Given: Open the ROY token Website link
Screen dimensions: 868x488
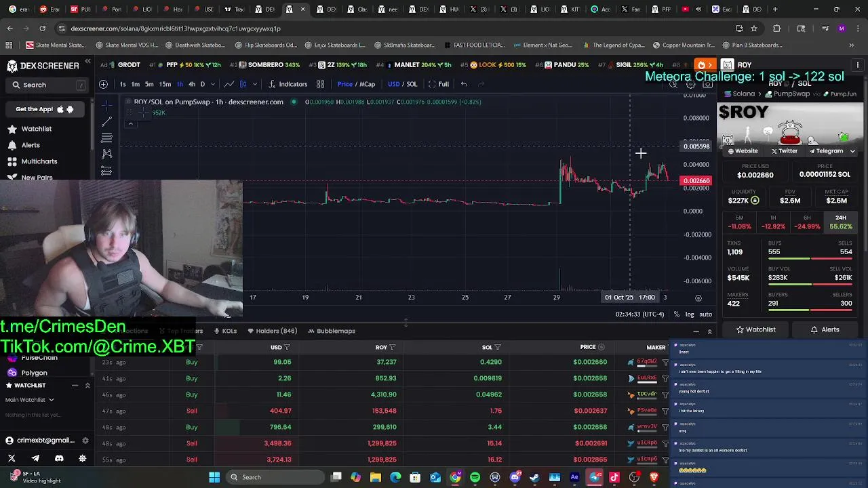Looking at the screenshot, I should [743, 151].
